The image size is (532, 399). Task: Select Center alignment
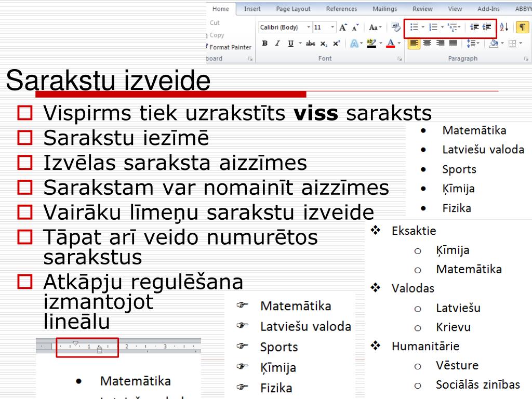(427, 44)
